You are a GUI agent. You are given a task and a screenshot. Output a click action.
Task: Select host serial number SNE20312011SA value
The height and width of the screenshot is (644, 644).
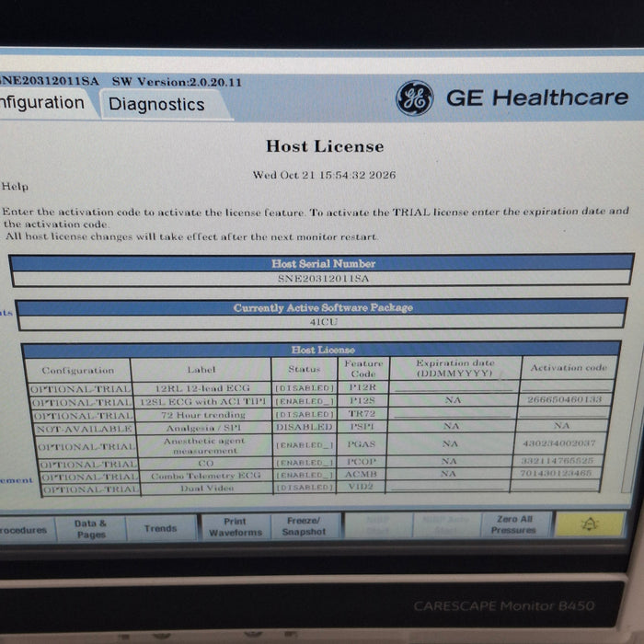(323, 279)
